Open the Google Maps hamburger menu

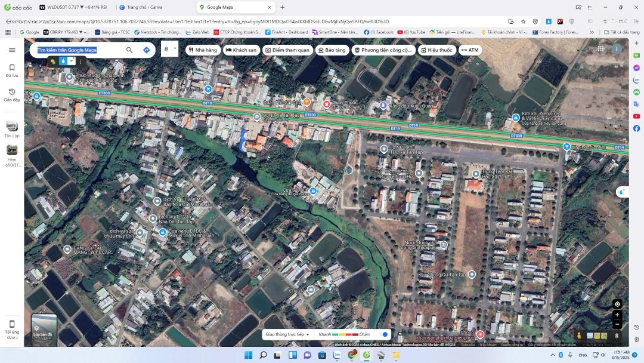[12, 50]
